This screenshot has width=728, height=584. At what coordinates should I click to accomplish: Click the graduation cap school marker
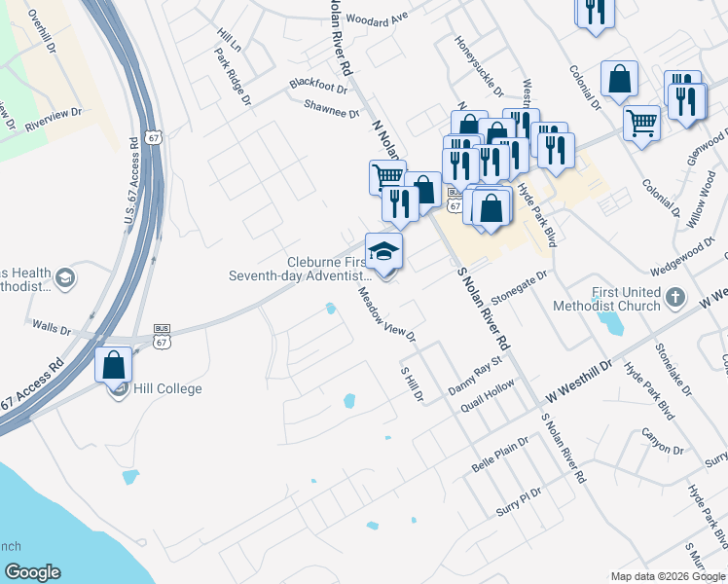(x=383, y=252)
